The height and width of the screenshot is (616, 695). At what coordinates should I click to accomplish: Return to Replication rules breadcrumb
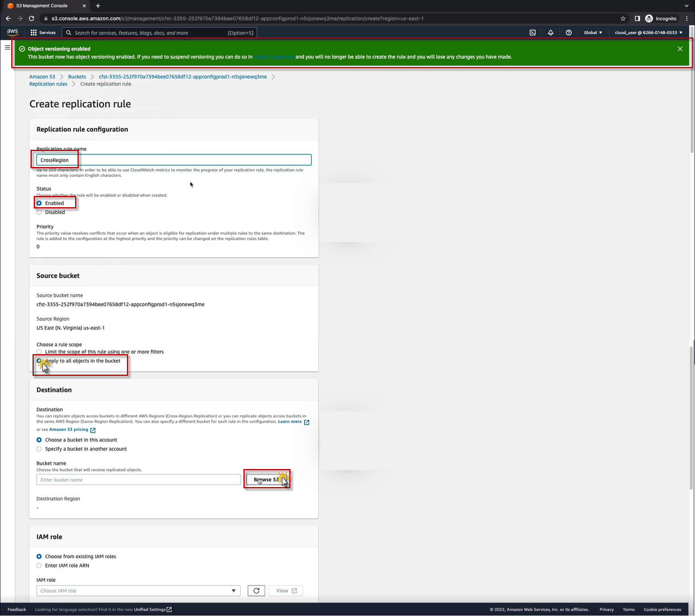[49, 84]
